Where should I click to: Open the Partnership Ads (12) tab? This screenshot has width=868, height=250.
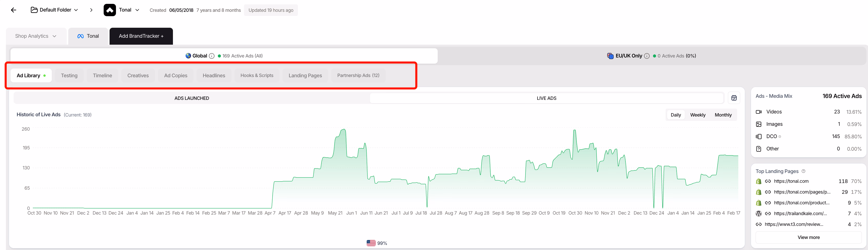358,75
